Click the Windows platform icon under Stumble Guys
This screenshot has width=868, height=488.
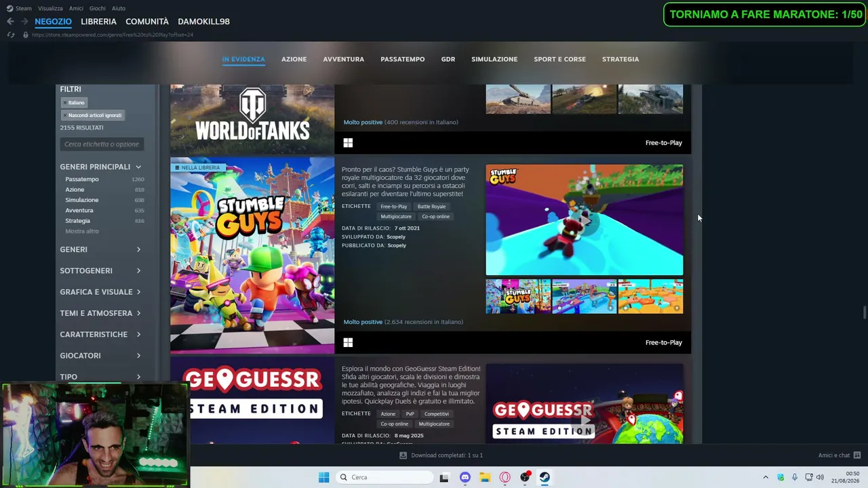(348, 343)
